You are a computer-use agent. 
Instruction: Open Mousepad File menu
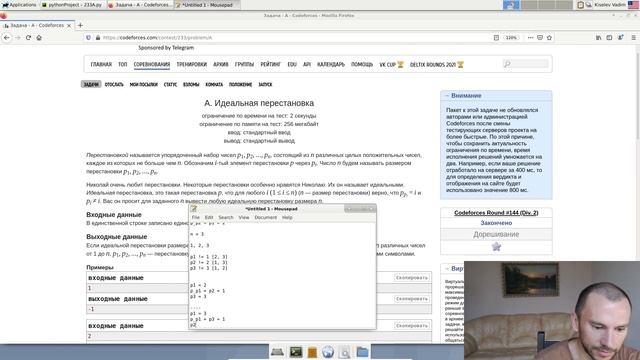pyautogui.click(x=196, y=218)
